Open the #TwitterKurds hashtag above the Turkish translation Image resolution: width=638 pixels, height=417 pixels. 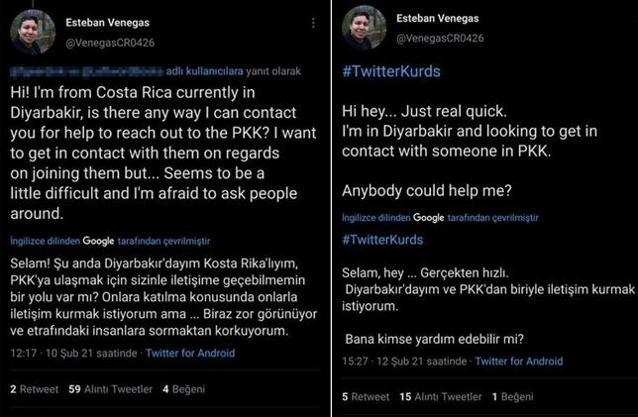[x=383, y=241]
